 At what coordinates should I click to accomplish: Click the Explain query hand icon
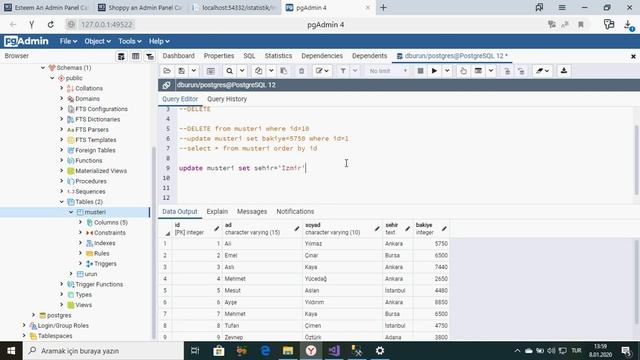pos(463,71)
